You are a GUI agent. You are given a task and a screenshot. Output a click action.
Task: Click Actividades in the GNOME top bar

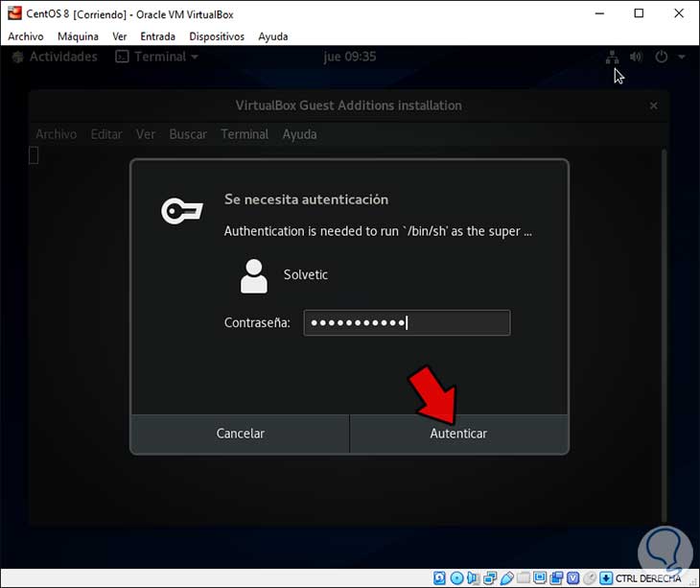click(55, 57)
